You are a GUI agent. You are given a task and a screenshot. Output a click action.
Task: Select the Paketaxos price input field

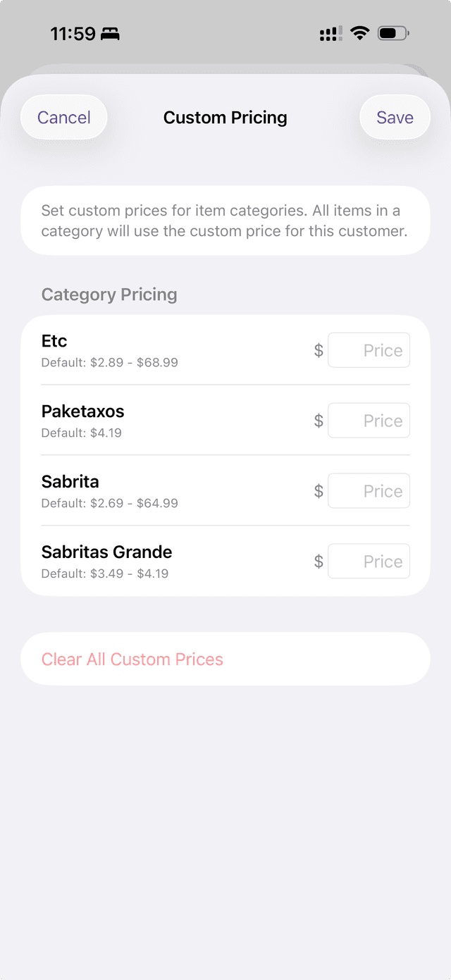coord(369,421)
